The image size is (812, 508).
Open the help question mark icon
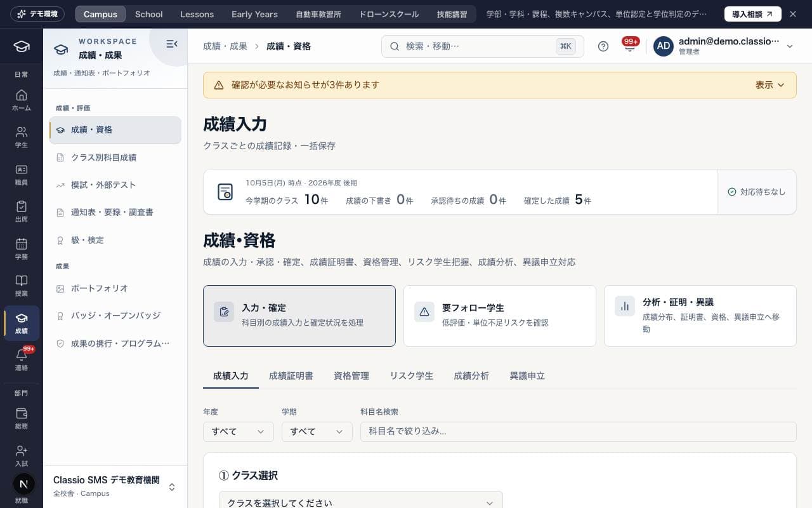tap(603, 46)
